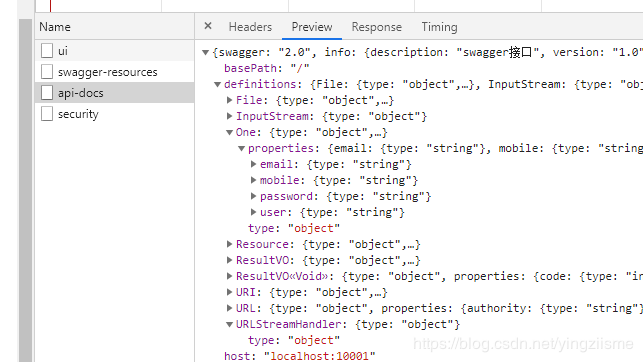The width and height of the screenshot is (643, 362).
Task: Click type: "object" under URLStreamHandler
Action: [294, 340]
